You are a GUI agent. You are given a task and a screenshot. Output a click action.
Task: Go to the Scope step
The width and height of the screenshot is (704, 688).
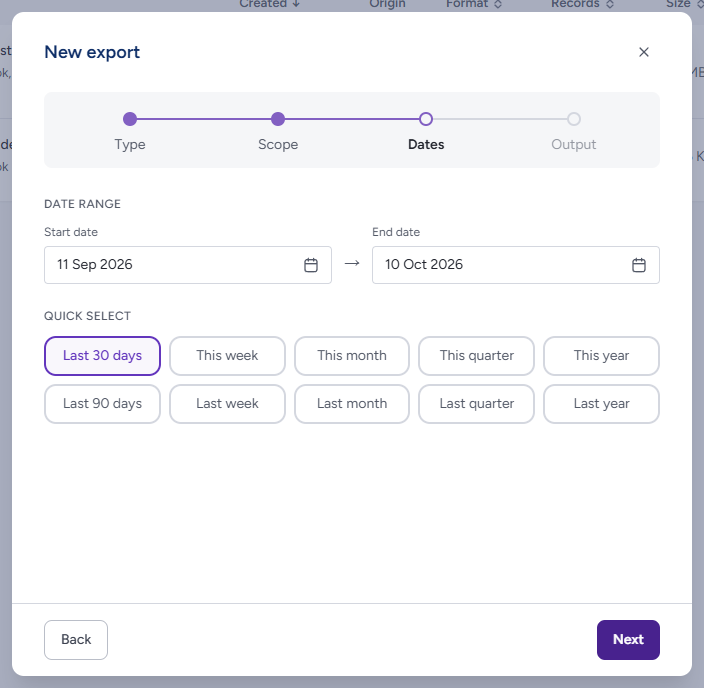pos(278,131)
